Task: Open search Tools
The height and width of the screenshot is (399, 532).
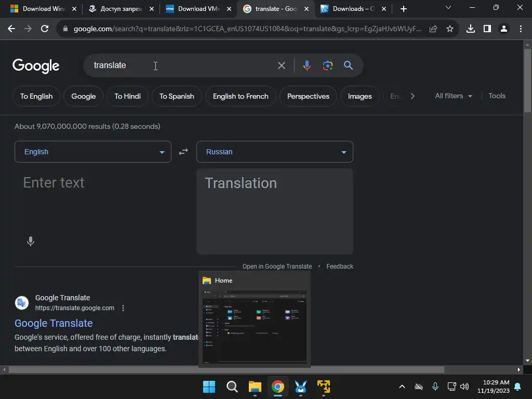Action: 497,96
